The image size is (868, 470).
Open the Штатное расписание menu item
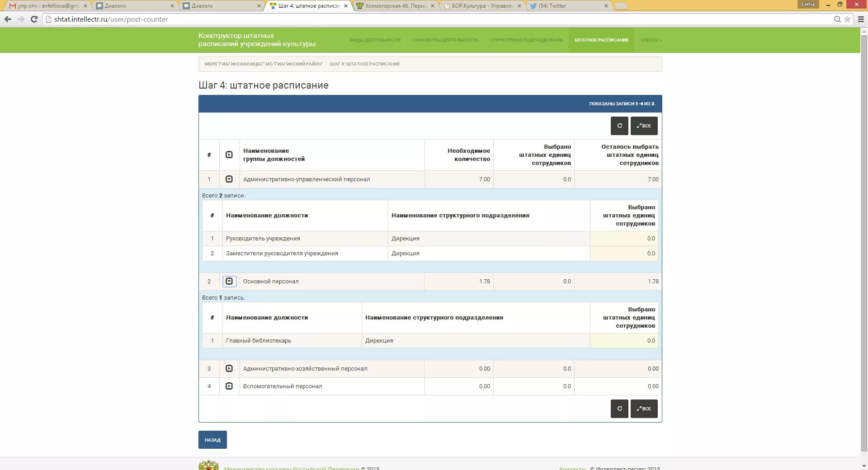[602, 40]
